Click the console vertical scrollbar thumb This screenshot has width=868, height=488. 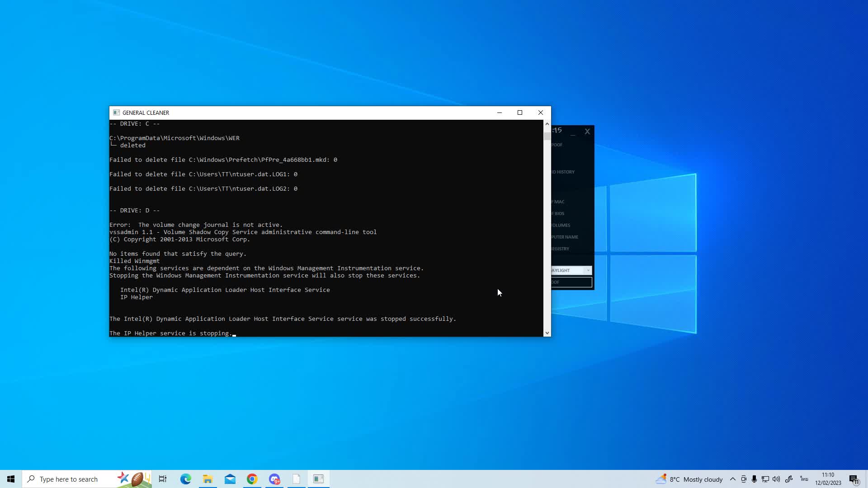547,136
